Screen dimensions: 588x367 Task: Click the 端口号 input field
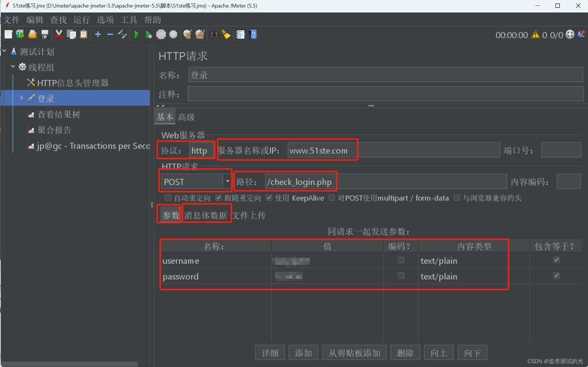click(561, 150)
